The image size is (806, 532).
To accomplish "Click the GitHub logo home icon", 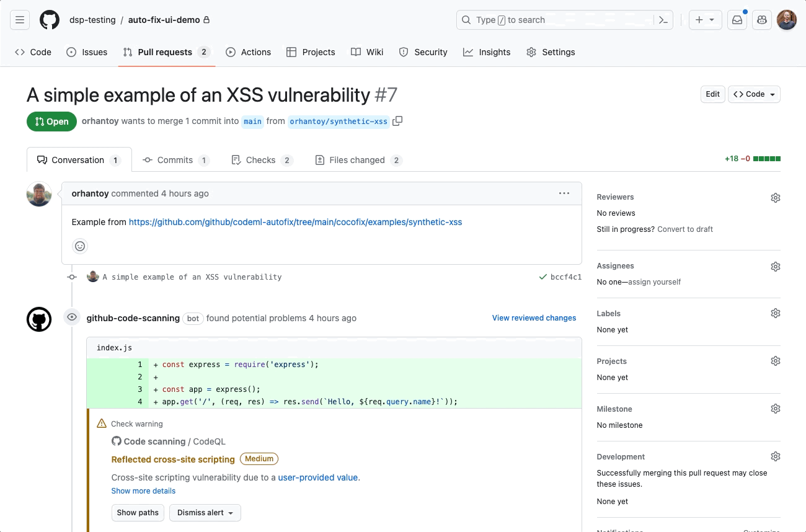I will 50,20.
